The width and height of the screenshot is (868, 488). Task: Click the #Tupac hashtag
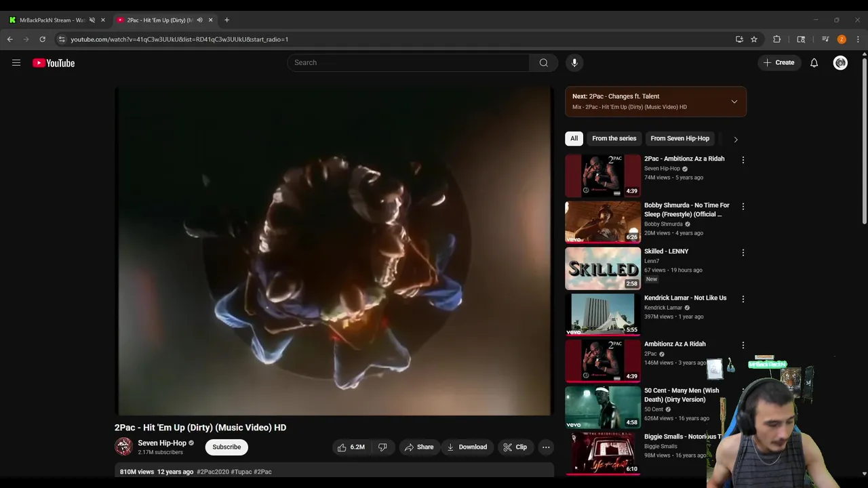(241, 472)
